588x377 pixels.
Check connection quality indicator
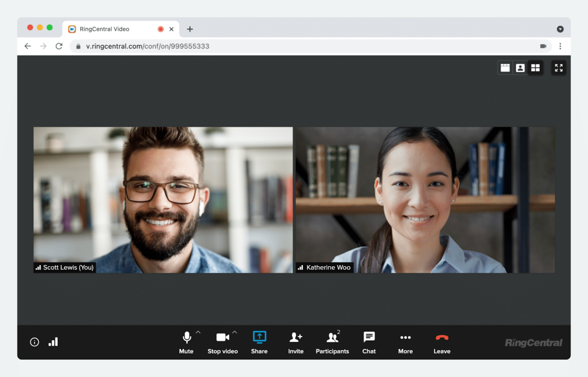coord(53,341)
